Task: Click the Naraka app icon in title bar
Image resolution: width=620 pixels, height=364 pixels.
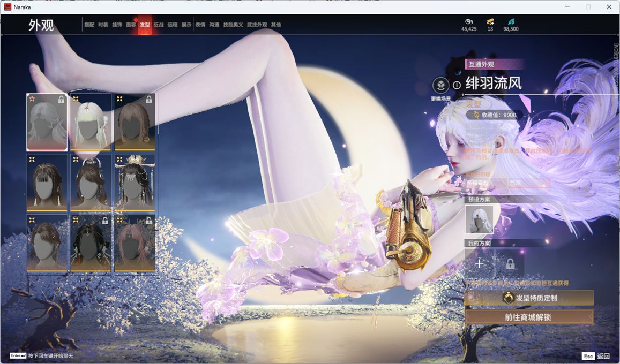Action: pos(8,7)
